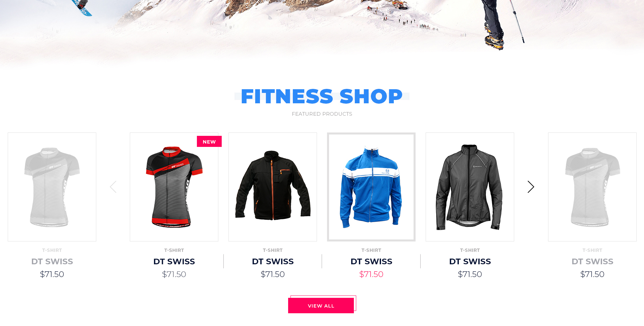Click the faded jersey thumbnail on far left

pos(52,187)
